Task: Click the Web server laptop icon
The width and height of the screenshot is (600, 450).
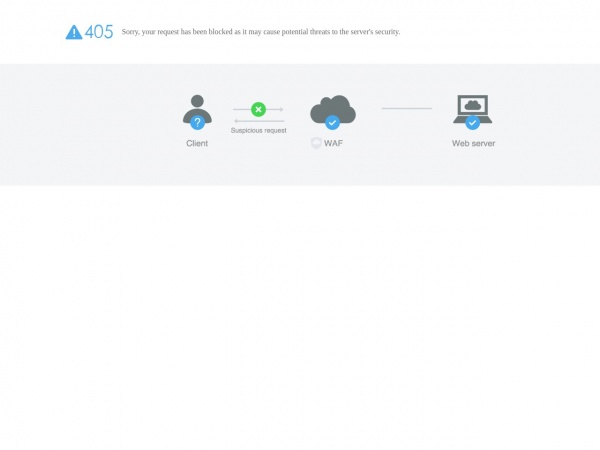Action: click(473, 109)
